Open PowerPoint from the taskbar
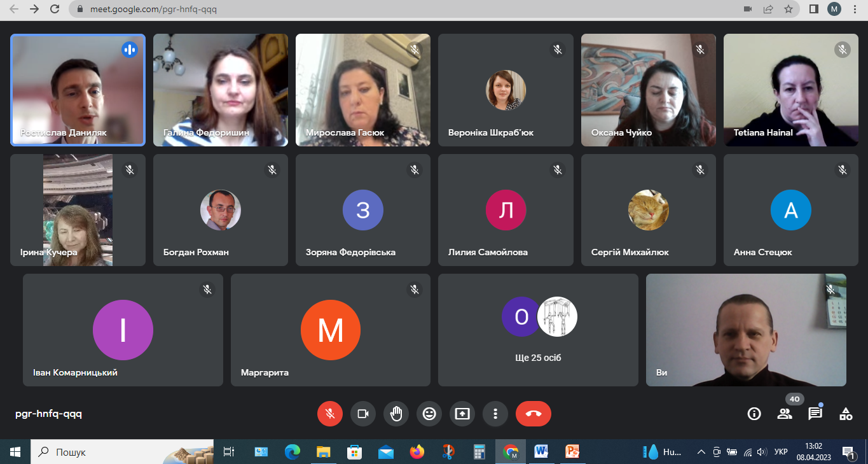This screenshot has height=464, width=868. 573,452
